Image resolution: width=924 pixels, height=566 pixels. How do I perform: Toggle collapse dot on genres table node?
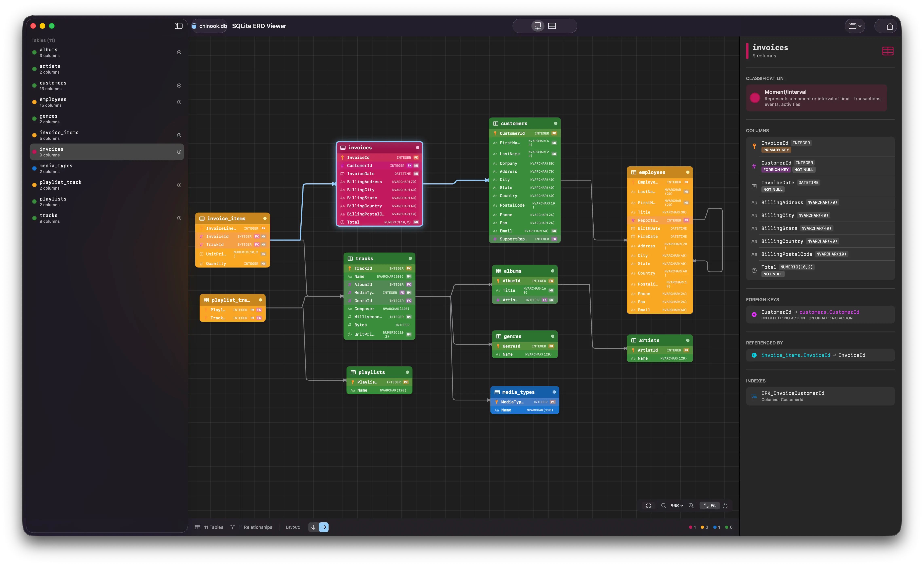(552, 336)
